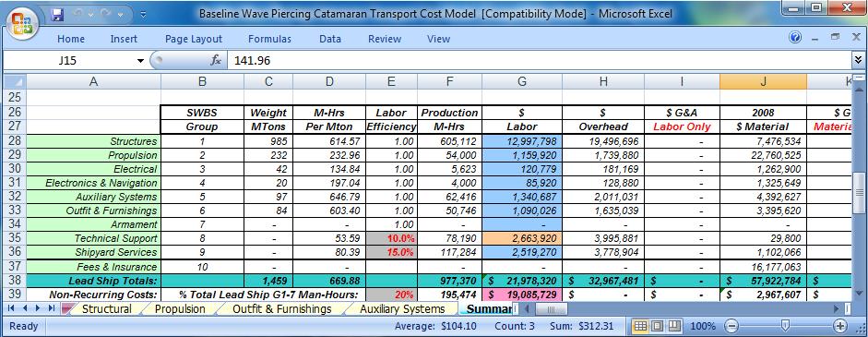The image size is (868, 337).
Task: Click the Excel Help question mark icon
Action: pyautogui.click(x=795, y=38)
